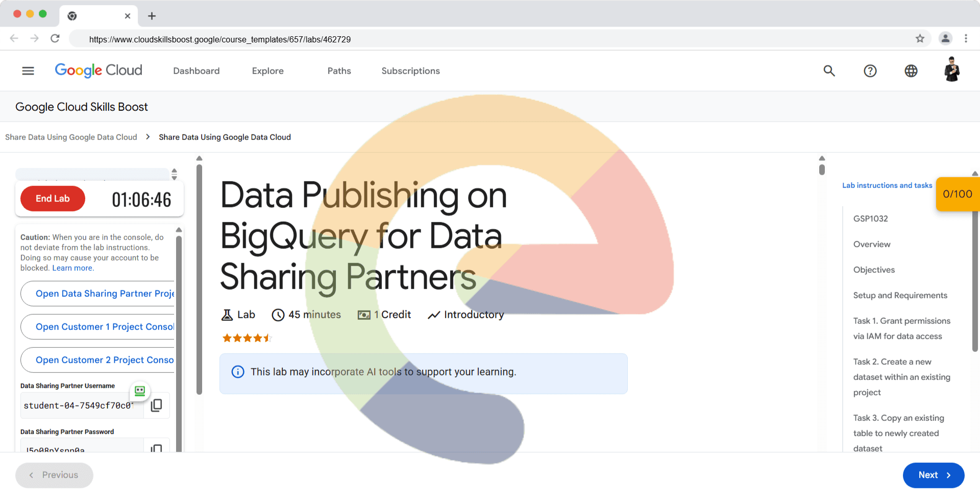Open the Dashboard menu item
980x498 pixels.
(196, 71)
